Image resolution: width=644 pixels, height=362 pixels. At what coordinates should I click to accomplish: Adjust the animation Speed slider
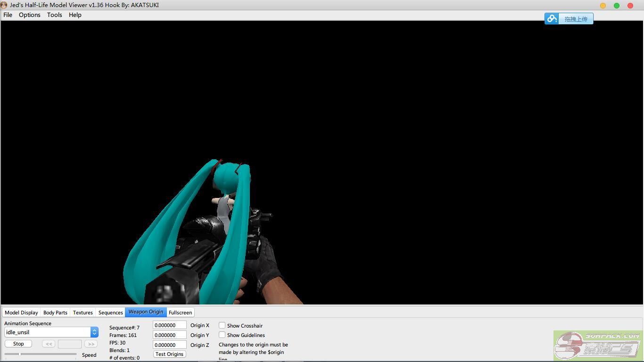tap(20, 354)
